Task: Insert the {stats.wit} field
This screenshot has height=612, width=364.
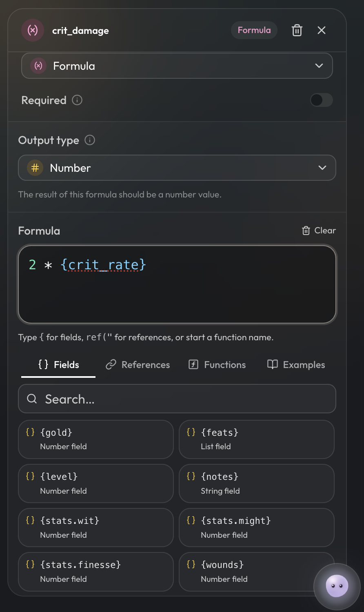Action: (96, 528)
